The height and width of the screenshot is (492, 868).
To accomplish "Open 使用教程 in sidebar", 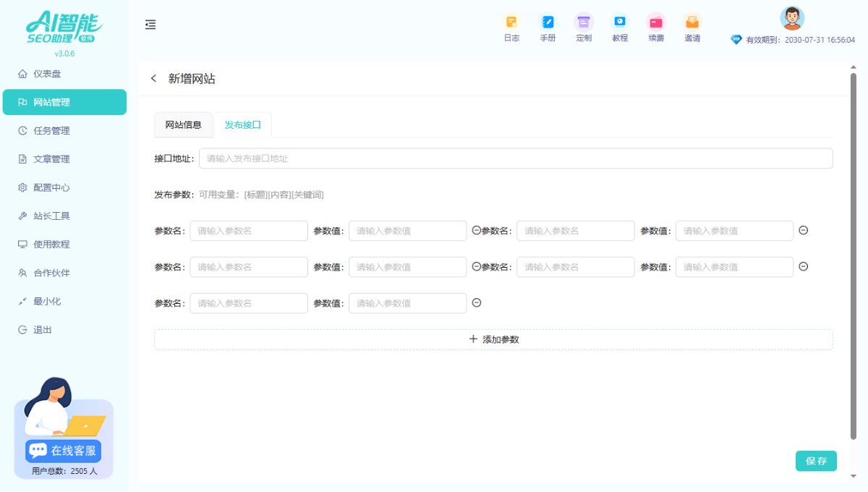I will pos(64,245).
